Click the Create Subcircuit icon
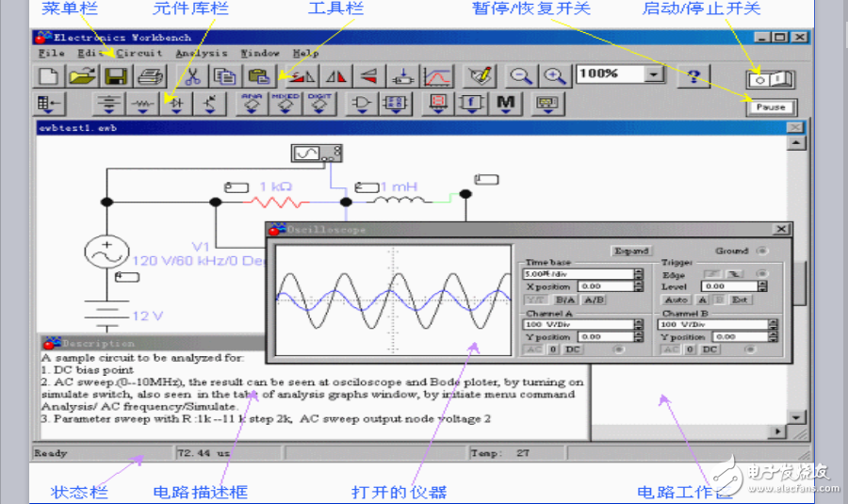This screenshot has width=848, height=504. click(x=403, y=76)
